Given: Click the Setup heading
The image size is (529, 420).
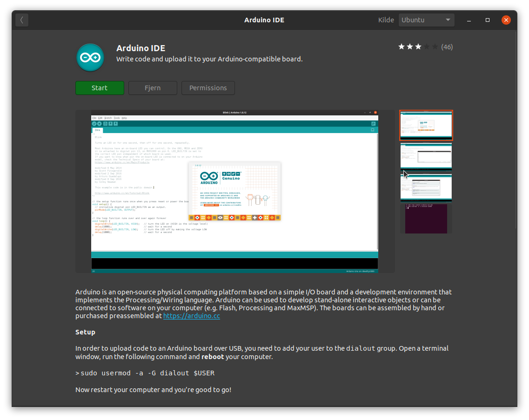Looking at the screenshot, I should pyautogui.click(x=85, y=332).
